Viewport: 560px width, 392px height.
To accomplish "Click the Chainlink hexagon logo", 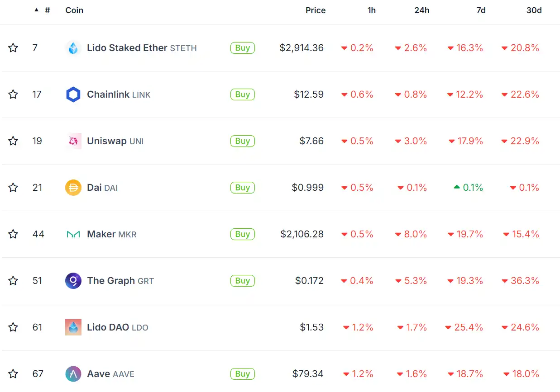I will (x=73, y=94).
